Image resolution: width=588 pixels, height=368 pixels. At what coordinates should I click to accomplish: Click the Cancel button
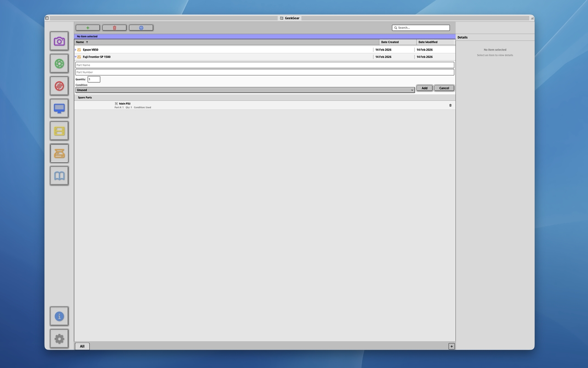point(444,88)
